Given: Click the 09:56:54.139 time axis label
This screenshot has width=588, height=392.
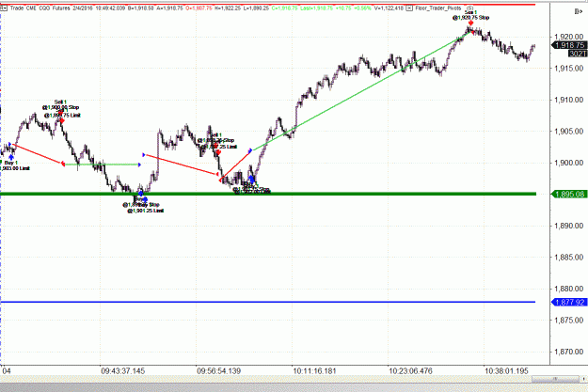Looking at the screenshot, I should pyautogui.click(x=218, y=371).
